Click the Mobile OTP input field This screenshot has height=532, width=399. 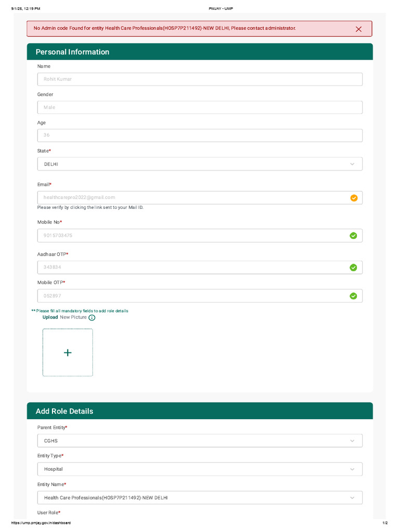coord(200,296)
